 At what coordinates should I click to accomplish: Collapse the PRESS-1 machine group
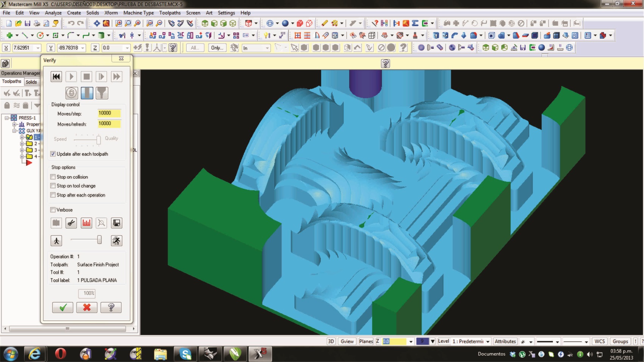tap(6, 118)
